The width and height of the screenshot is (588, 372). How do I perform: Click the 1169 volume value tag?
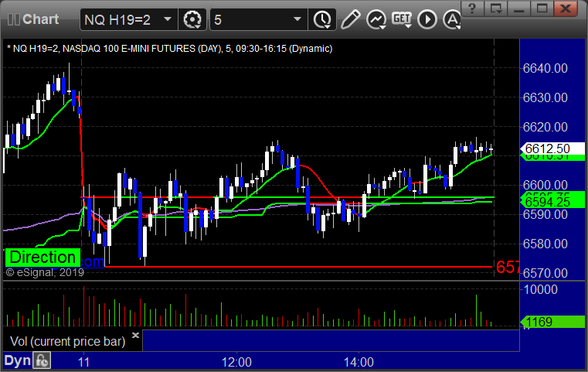552,322
